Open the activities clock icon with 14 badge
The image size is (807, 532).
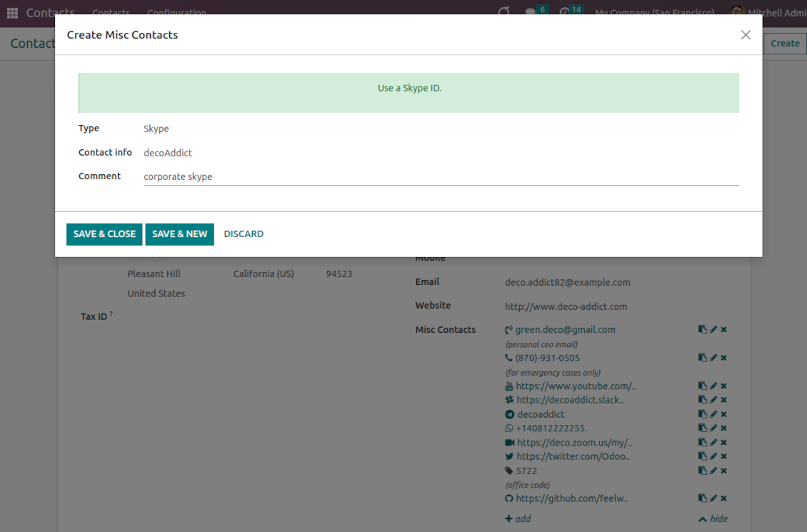pos(566,11)
